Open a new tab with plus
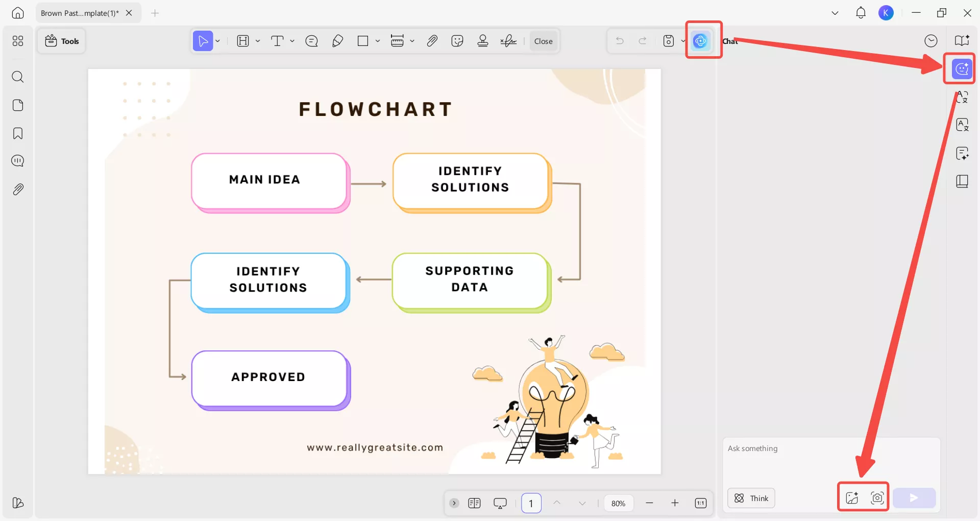The height and width of the screenshot is (521, 980). click(155, 13)
